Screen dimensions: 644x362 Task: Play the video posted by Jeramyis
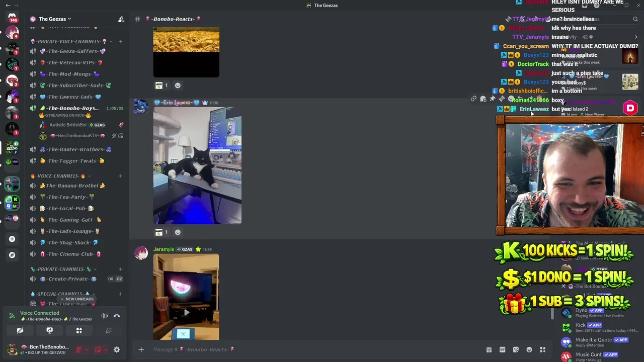[x=186, y=312]
